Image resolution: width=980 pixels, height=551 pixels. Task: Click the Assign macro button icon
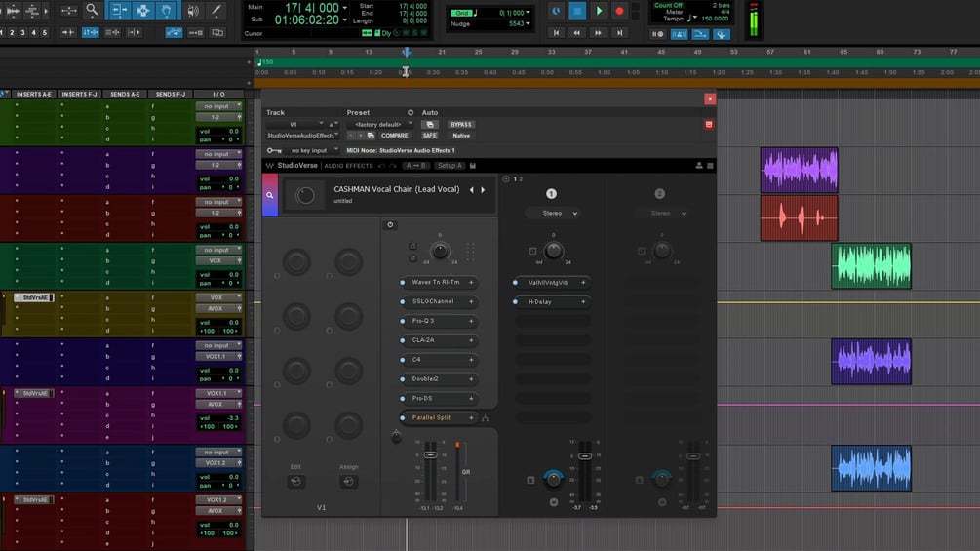[349, 481]
